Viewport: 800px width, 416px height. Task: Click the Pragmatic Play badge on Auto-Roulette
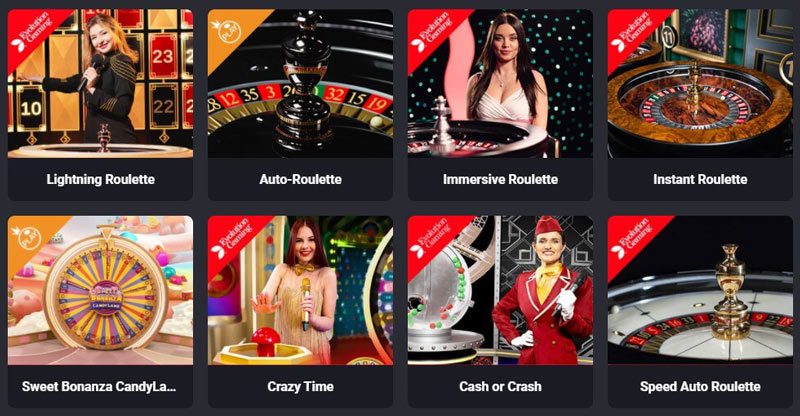tap(232, 33)
